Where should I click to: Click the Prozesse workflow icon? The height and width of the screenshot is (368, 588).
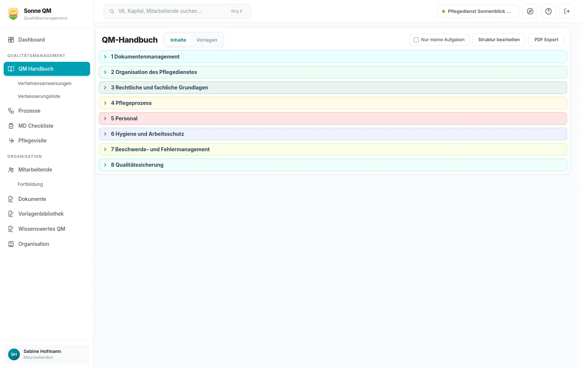(11, 111)
